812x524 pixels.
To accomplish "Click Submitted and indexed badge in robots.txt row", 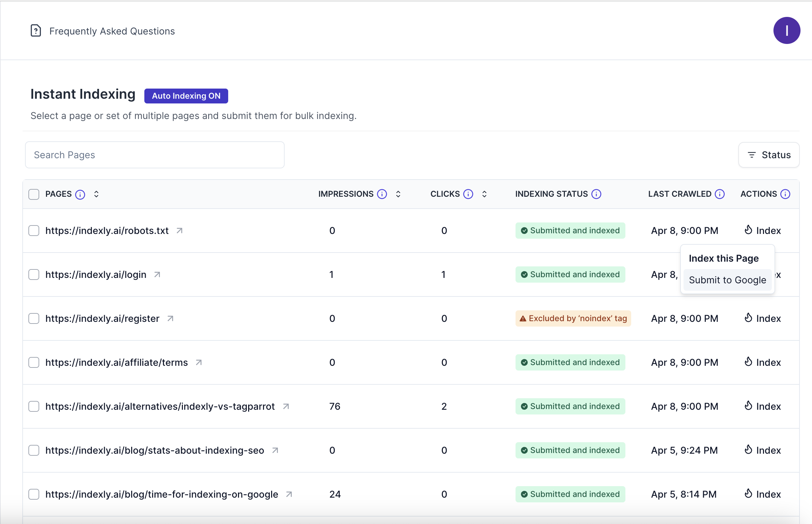I will click(570, 231).
